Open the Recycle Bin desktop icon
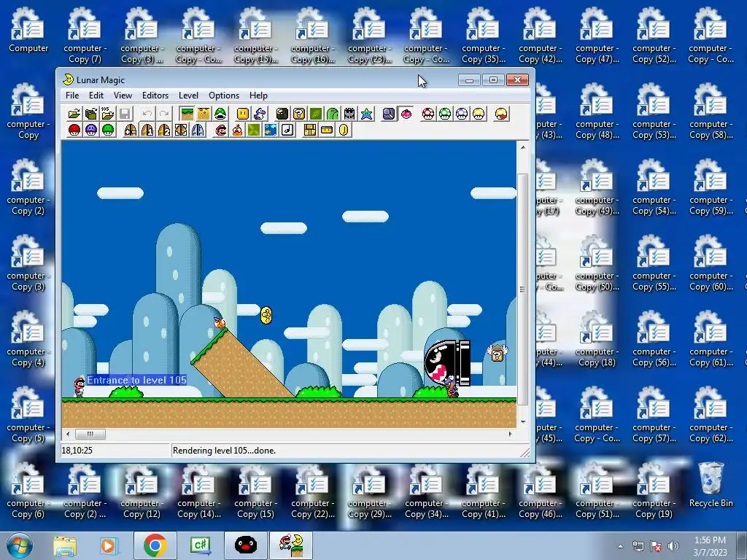The image size is (747, 560). [x=711, y=485]
